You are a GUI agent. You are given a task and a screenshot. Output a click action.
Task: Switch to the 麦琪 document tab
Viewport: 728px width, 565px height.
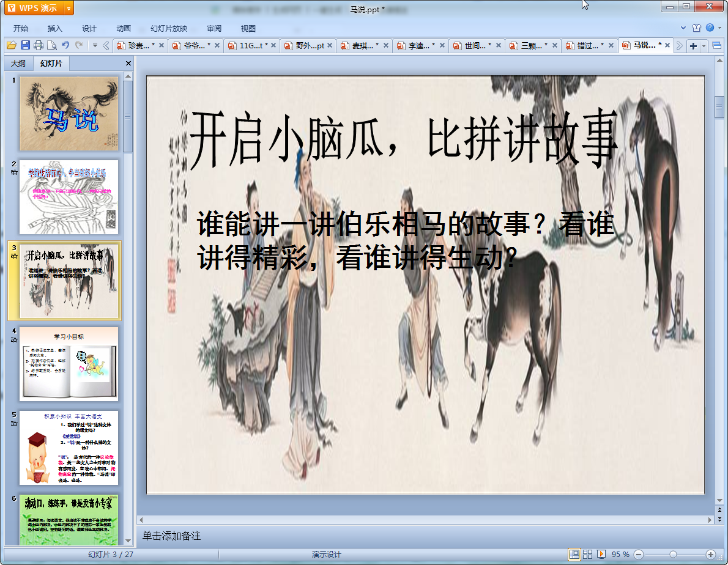click(365, 45)
